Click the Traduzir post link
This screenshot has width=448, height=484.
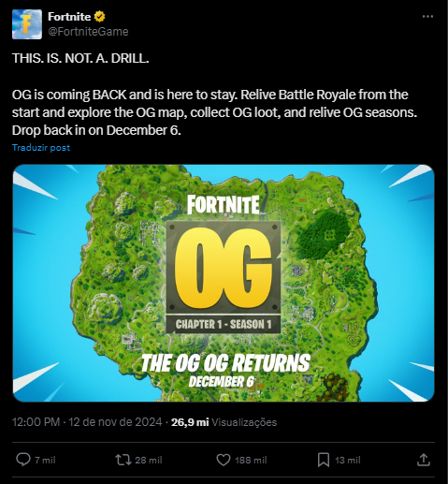click(x=41, y=147)
